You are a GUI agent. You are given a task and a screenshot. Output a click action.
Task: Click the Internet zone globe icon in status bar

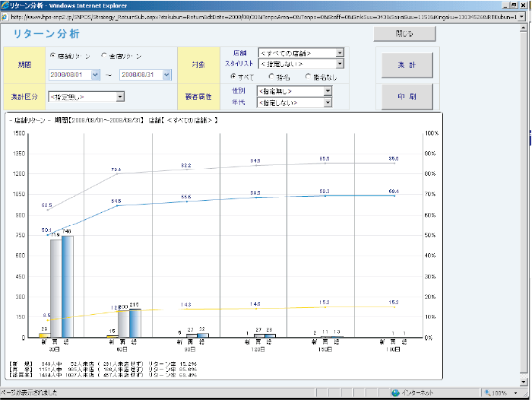click(396, 393)
